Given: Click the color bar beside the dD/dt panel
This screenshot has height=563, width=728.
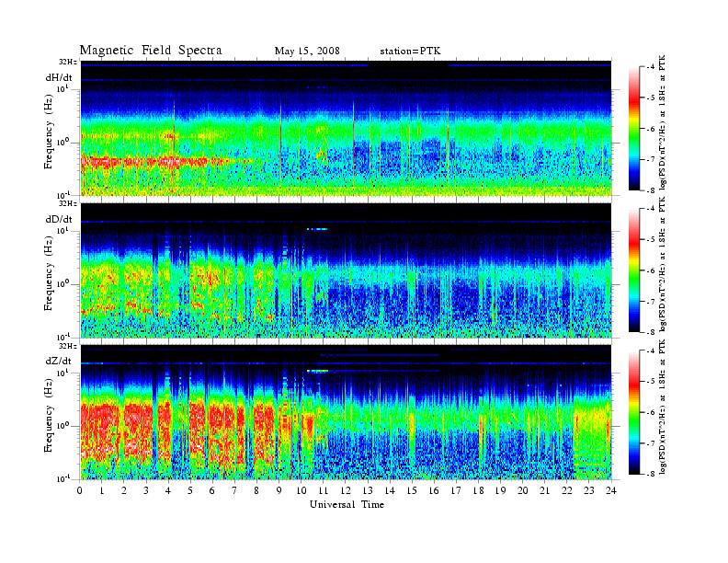Looking at the screenshot, I should tap(634, 270).
